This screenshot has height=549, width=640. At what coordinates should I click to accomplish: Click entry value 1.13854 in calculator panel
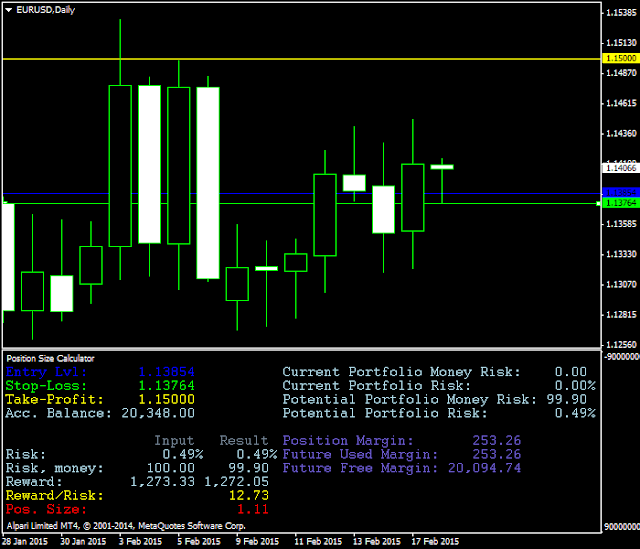click(x=166, y=372)
